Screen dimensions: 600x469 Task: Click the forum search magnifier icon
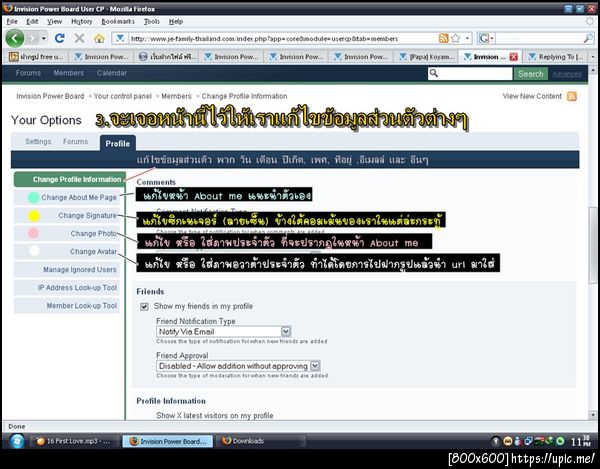pyautogui.click(x=434, y=73)
